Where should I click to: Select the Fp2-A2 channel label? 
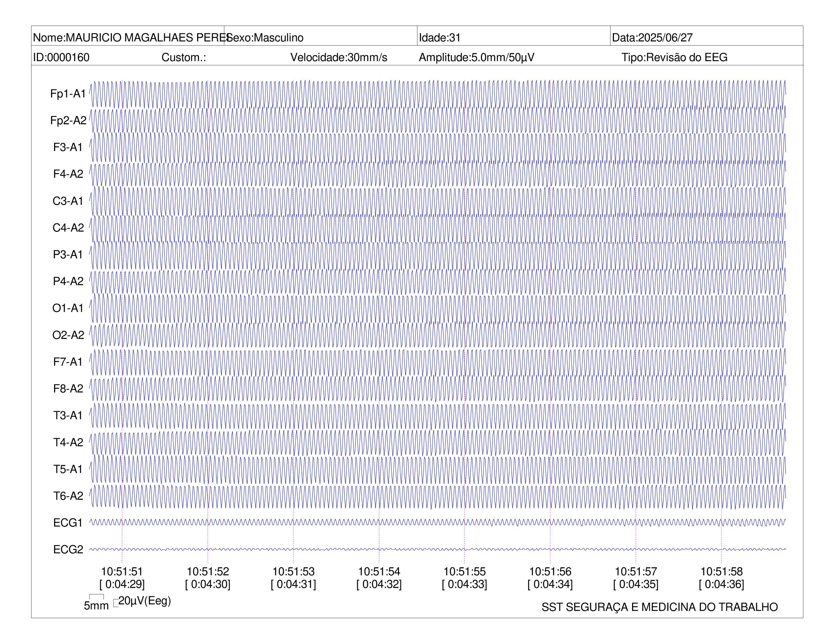68,120
